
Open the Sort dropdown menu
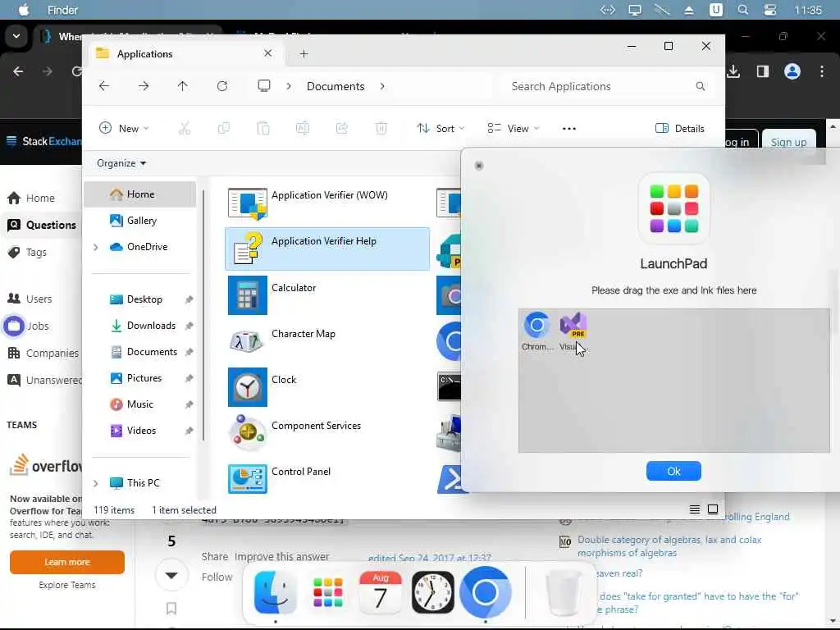click(x=441, y=129)
